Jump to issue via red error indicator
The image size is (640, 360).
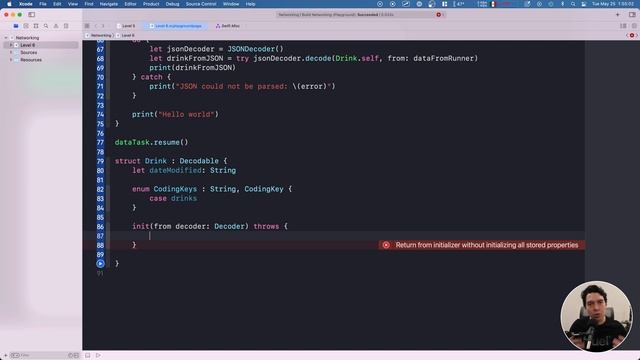[632, 36]
